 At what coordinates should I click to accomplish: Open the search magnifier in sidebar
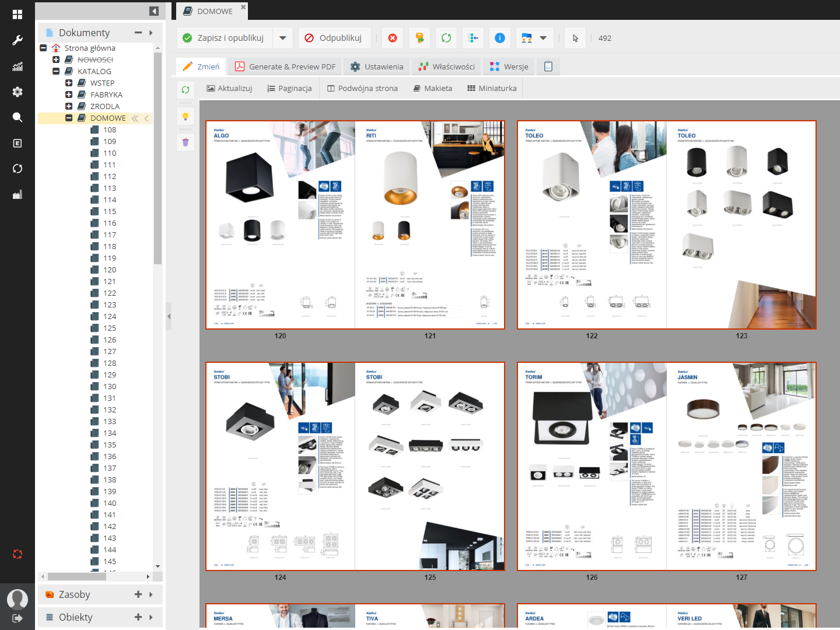click(x=17, y=117)
